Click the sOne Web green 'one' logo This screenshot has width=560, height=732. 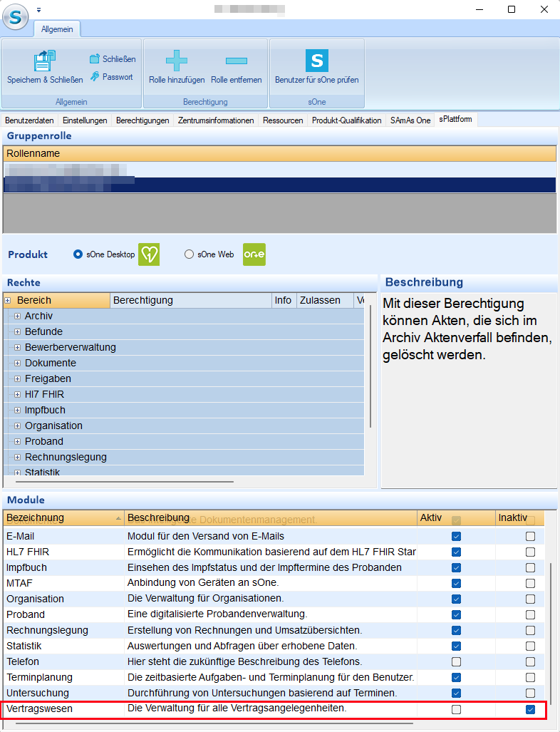(254, 254)
